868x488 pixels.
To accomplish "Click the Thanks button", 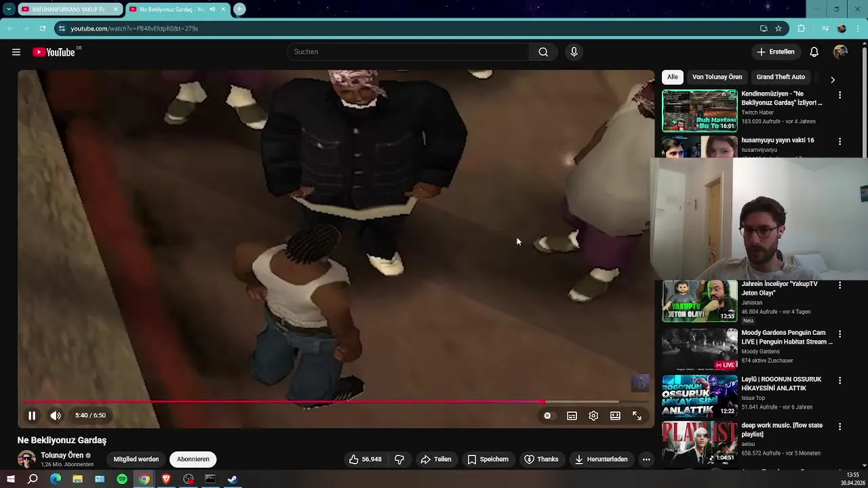I will click(x=541, y=459).
